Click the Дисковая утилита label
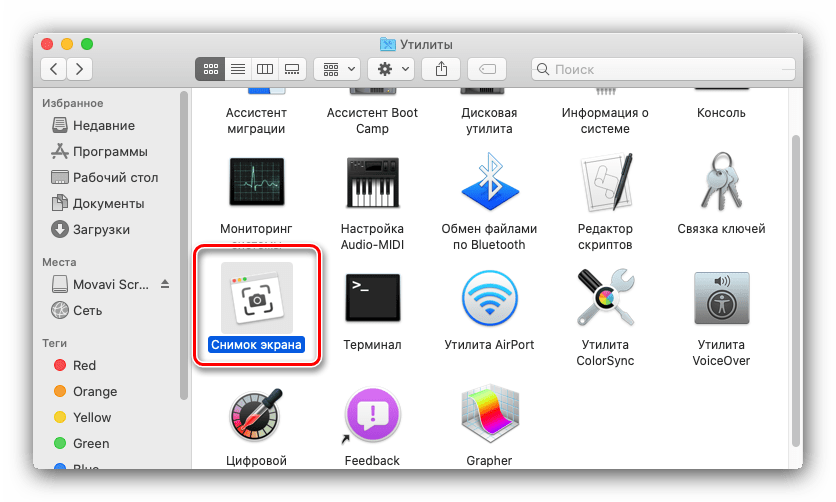The height and width of the screenshot is (502, 836). coord(489,120)
